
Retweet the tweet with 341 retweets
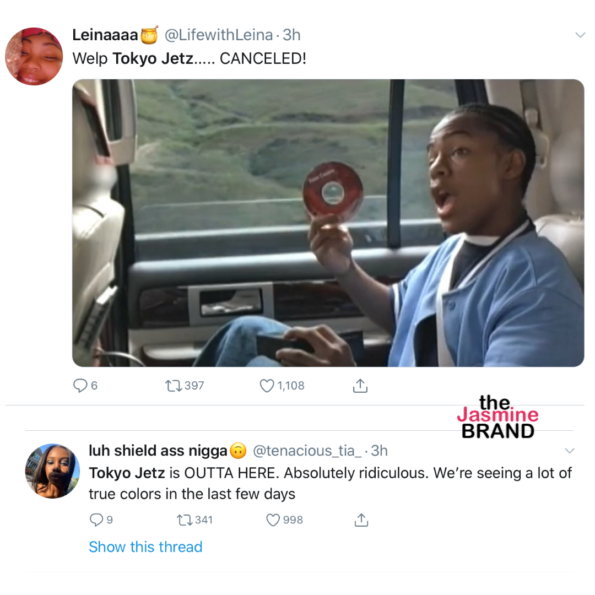[x=185, y=520]
